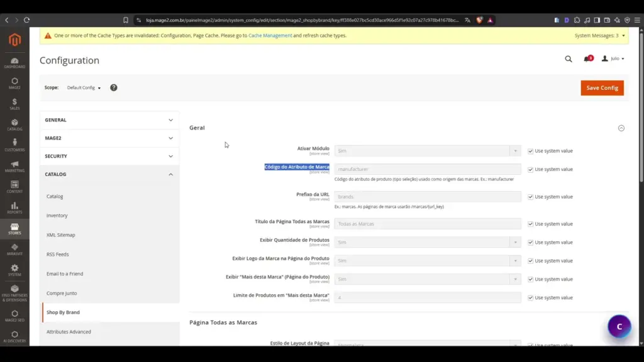Expand the SECURITY config section

click(x=109, y=156)
